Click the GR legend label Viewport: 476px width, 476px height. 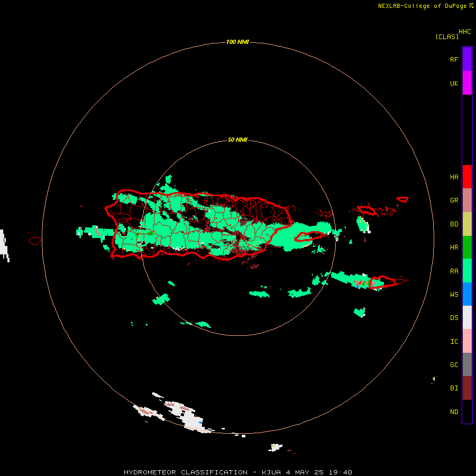[454, 200]
